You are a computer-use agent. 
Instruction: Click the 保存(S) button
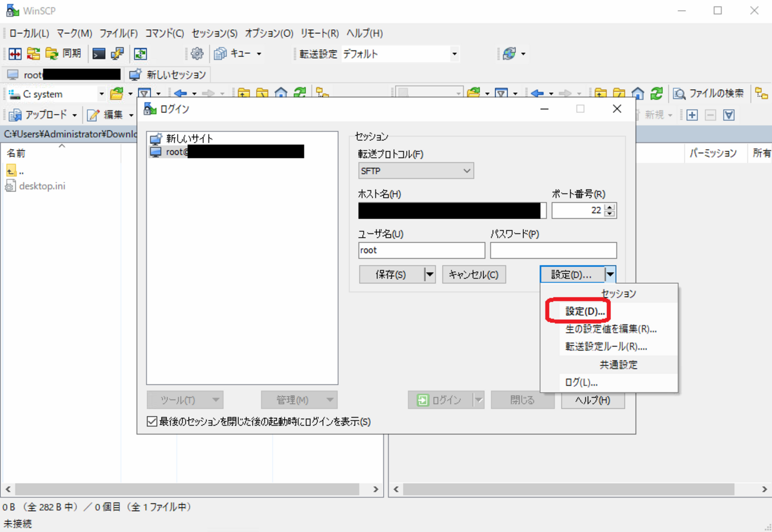391,275
